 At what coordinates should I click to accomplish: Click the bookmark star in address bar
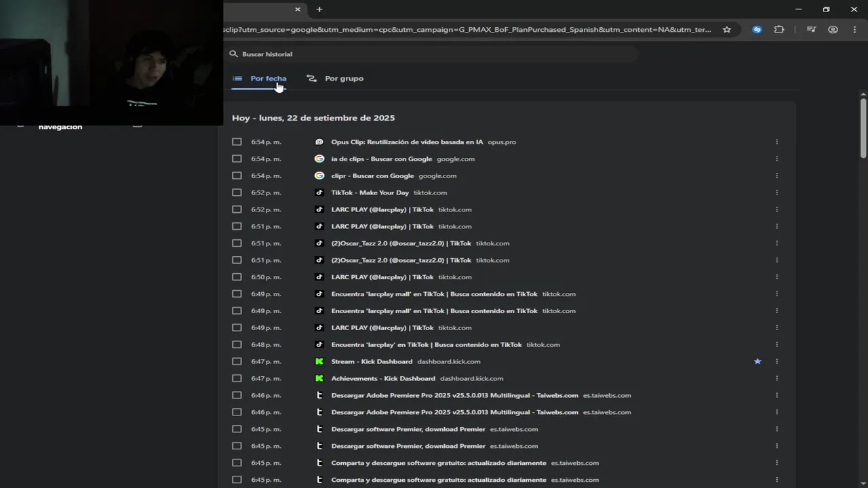[x=727, y=30]
